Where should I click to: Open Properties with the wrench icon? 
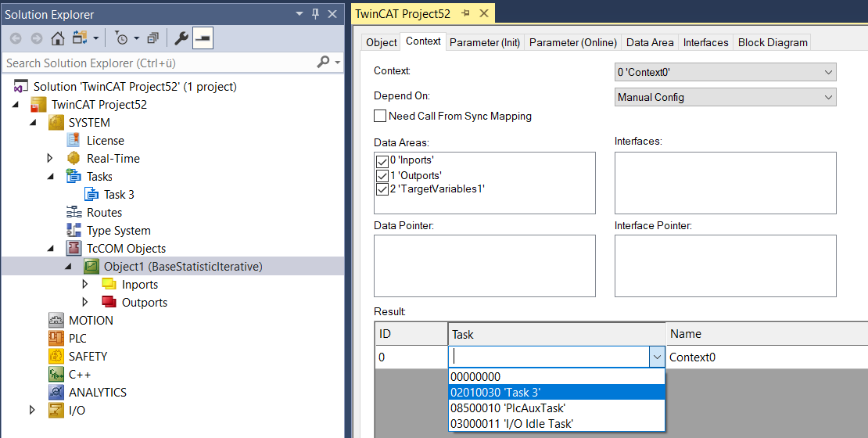point(181,38)
